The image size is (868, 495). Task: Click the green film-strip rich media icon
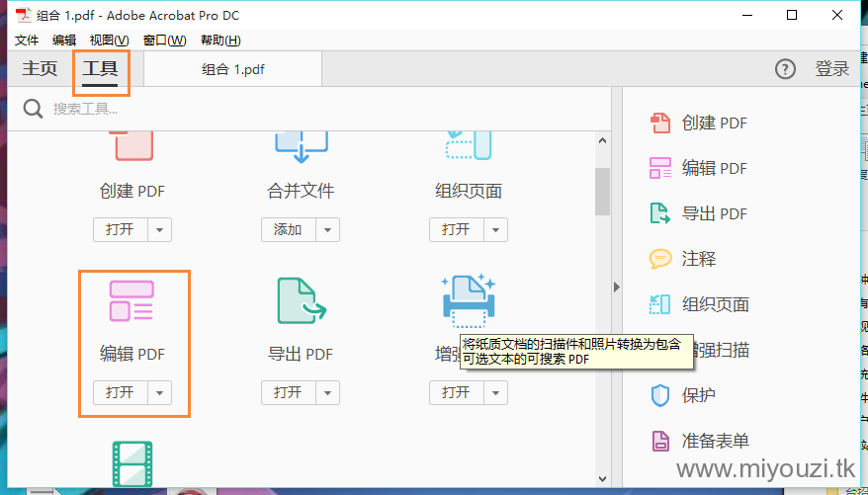(132, 464)
